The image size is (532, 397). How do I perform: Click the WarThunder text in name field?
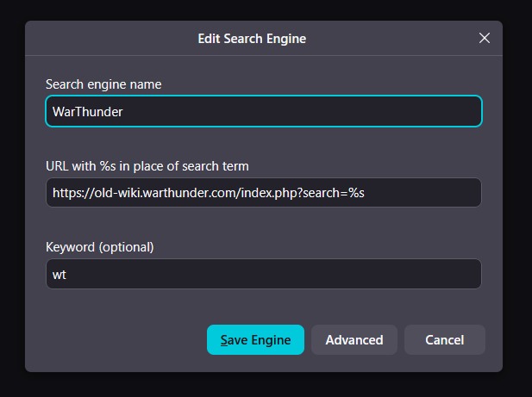[x=87, y=111]
